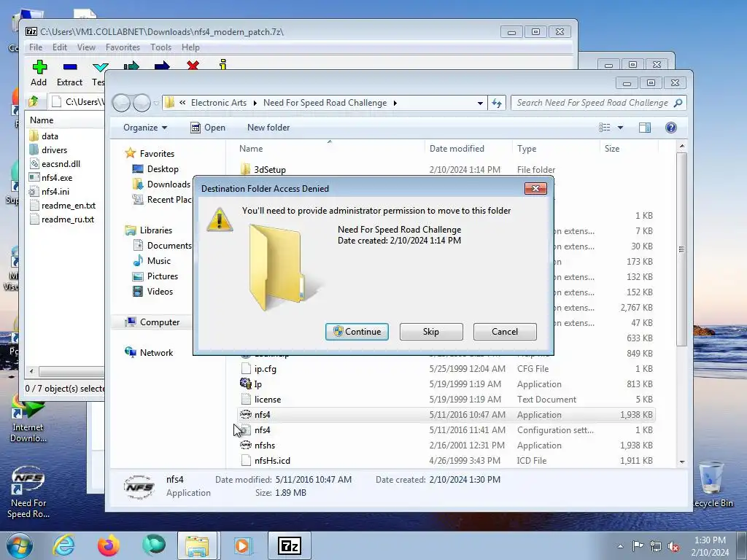Select the nfshs application file
This screenshot has width=747, height=560.
(446, 446)
